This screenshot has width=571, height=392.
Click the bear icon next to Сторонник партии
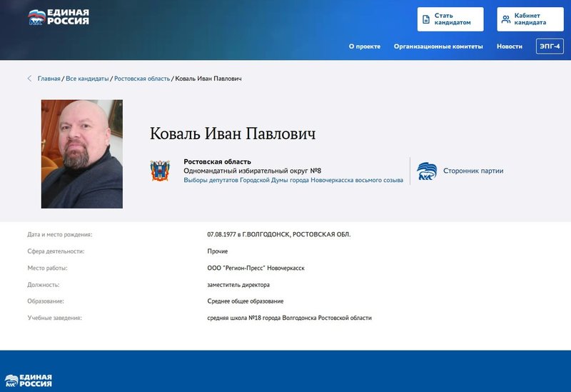pos(426,171)
